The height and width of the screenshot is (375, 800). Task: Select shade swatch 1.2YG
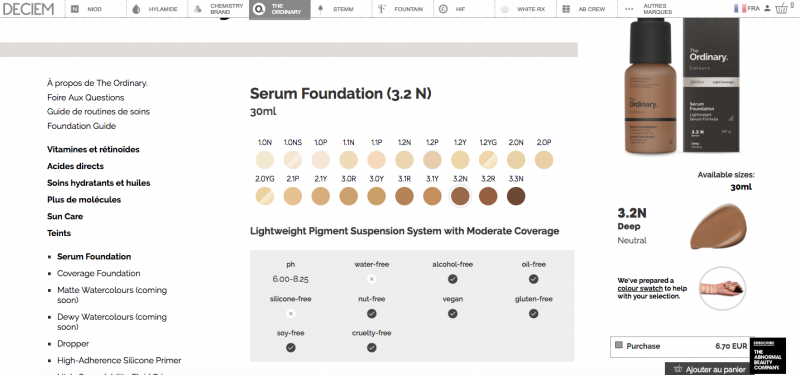(x=488, y=160)
